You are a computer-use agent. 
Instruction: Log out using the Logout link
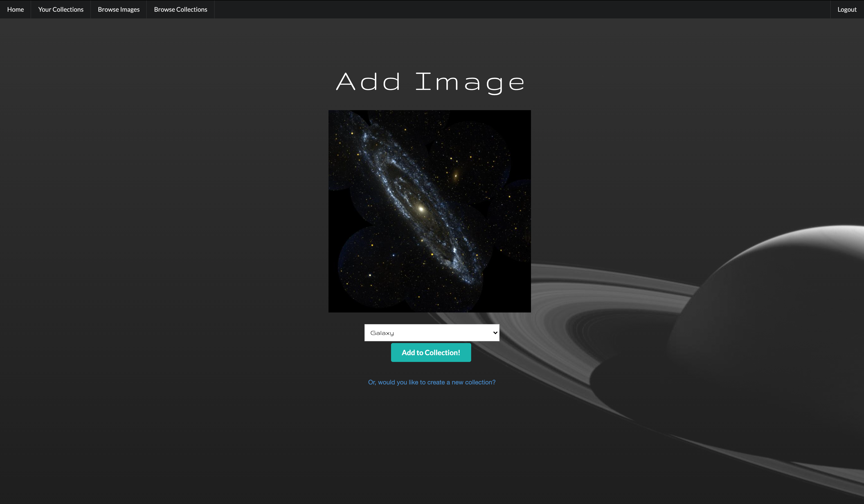(846, 9)
